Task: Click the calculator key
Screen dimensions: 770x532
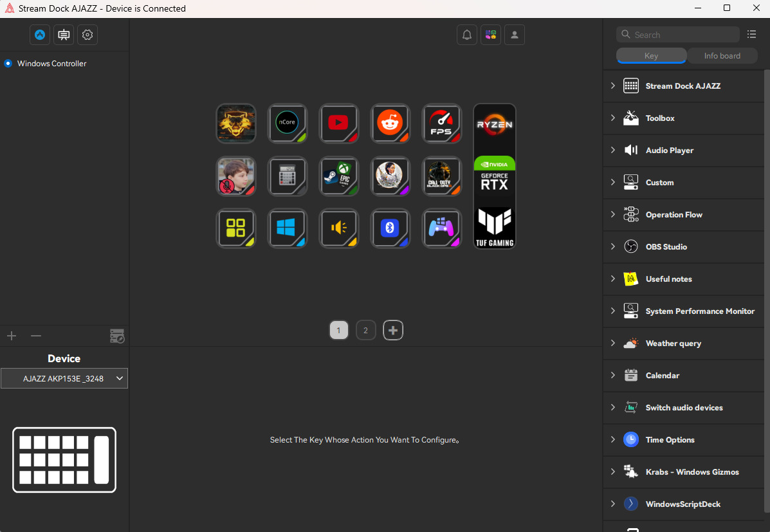Action: click(x=288, y=176)
